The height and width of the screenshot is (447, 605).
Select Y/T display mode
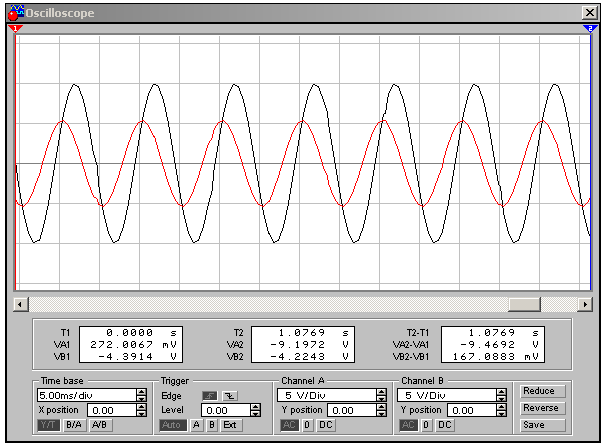[49, 425]
